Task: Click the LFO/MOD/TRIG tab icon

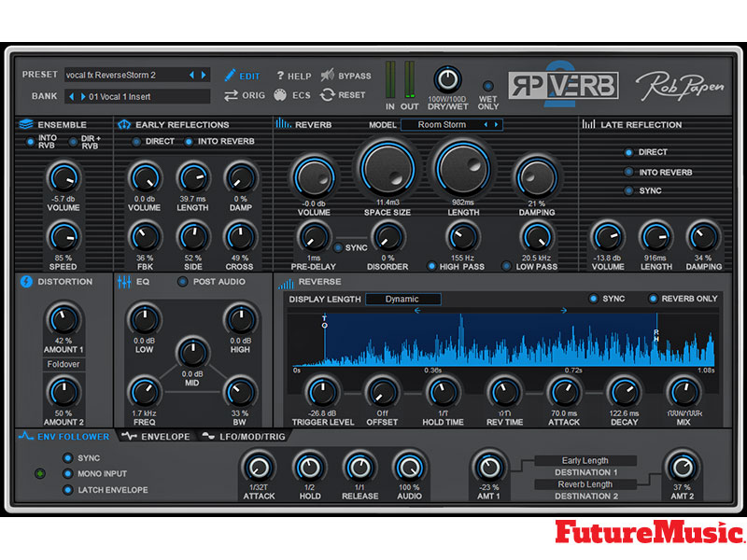Action: tap(208, 436)
